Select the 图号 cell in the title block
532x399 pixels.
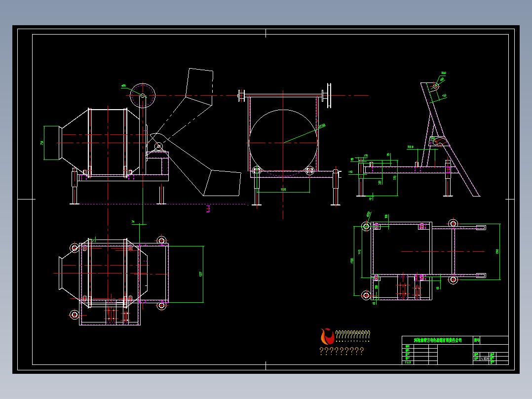coord(477,340)
